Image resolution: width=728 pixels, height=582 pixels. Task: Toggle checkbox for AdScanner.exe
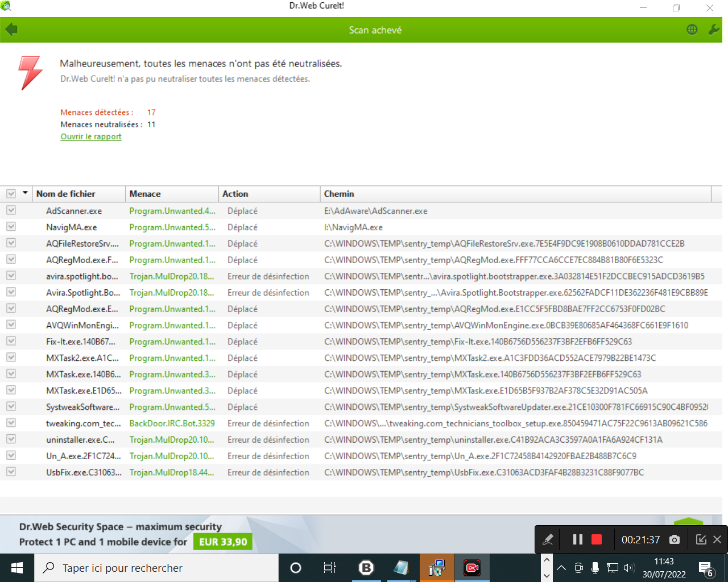point(11,210)
